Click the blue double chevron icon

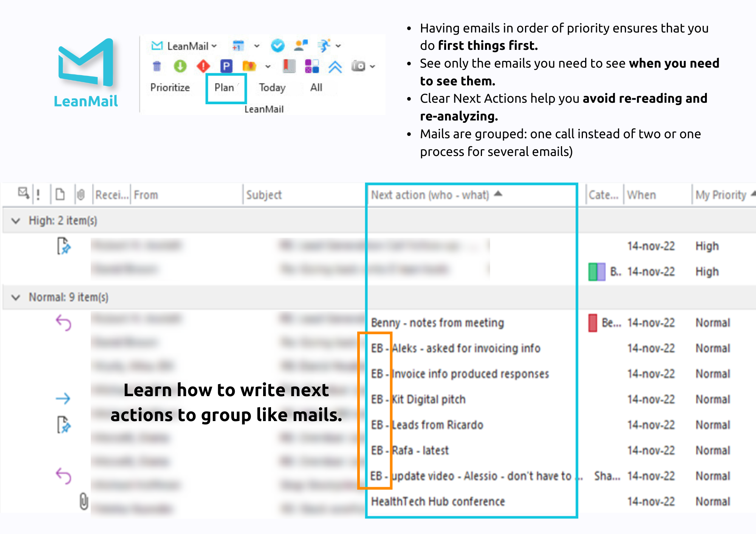pos(336,66)
